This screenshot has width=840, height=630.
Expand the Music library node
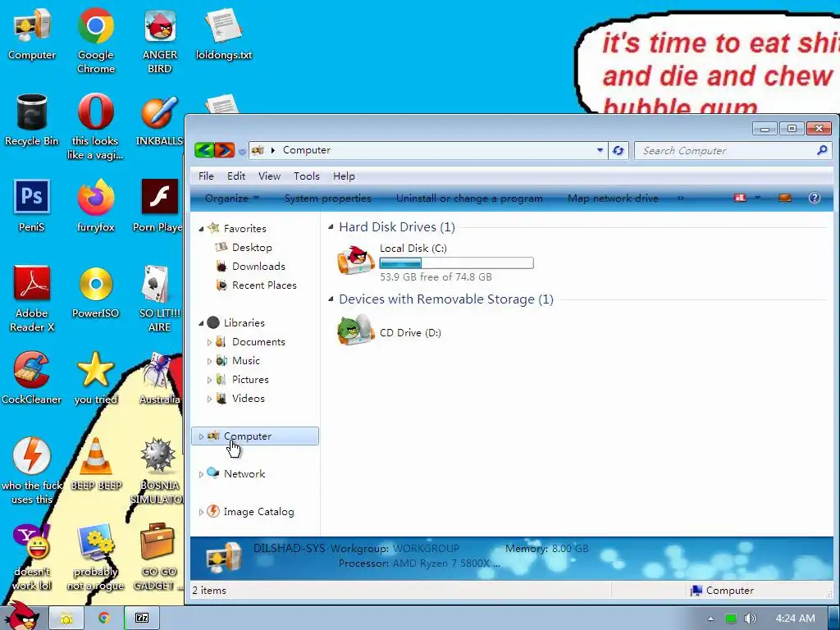[209, 361]
